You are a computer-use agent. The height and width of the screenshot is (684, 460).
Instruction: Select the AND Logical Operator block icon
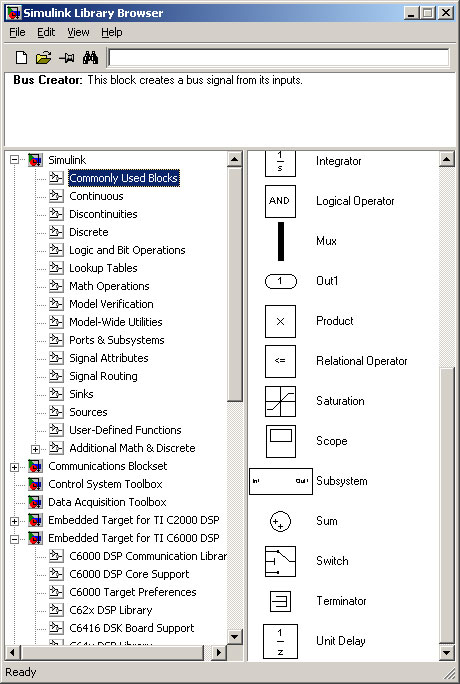pyautogui.click(x=280, y=201)
